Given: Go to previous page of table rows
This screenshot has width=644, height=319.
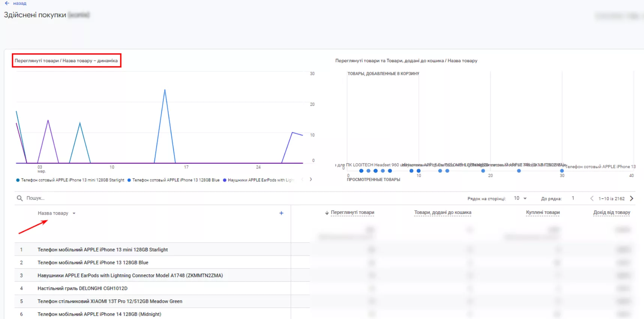Looking at the screenshot, I should click(x=592, y=198).
